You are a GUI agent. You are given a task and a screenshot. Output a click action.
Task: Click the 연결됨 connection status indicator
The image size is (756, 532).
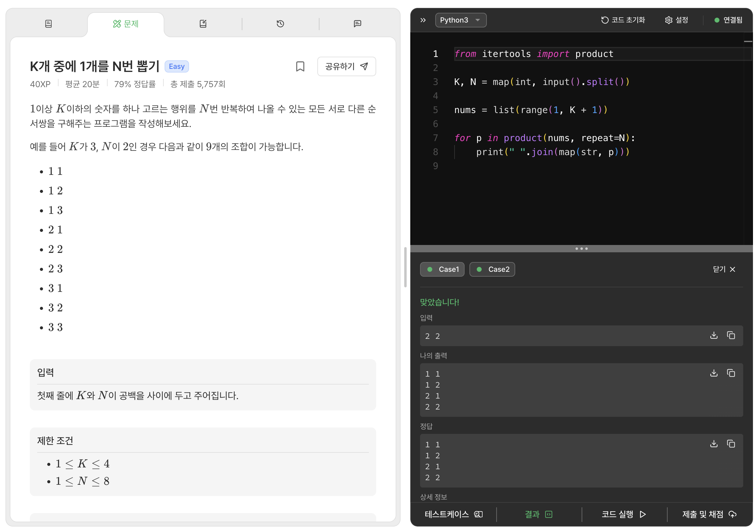coord(728,20)
